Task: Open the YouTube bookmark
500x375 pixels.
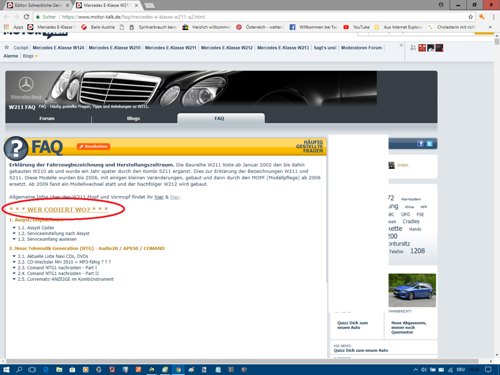Action: pyautogui.click(x=357, y=27)
